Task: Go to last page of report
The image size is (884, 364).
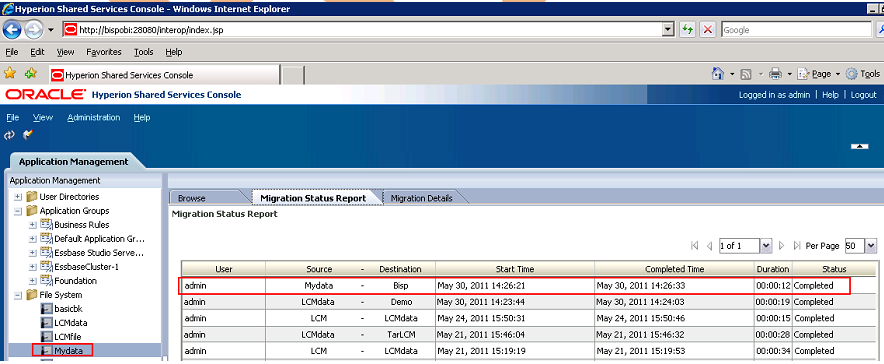Action: [797, 246]
